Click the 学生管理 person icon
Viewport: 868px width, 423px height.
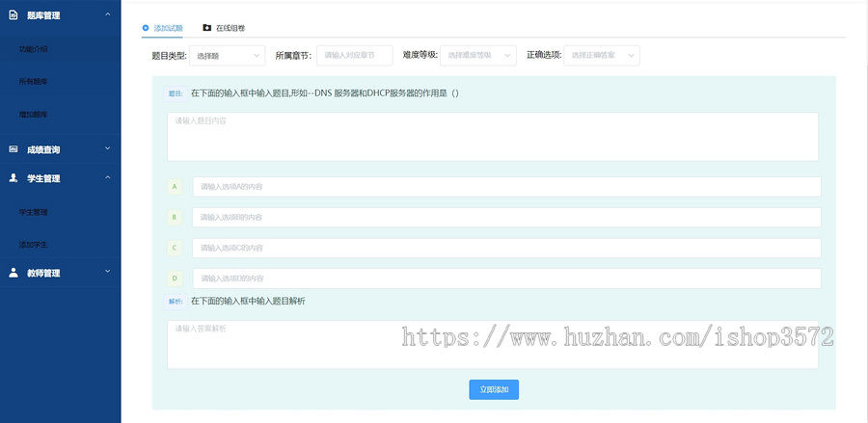(x=14, y=178)
